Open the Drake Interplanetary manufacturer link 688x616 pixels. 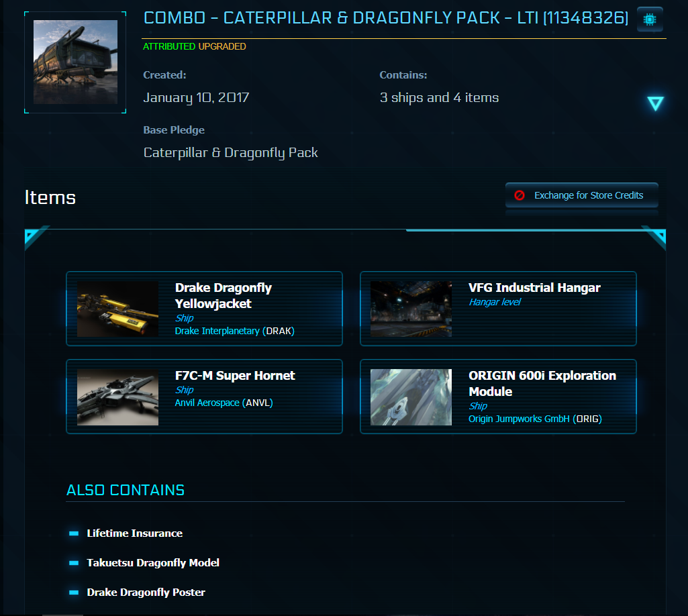[217, 331]
